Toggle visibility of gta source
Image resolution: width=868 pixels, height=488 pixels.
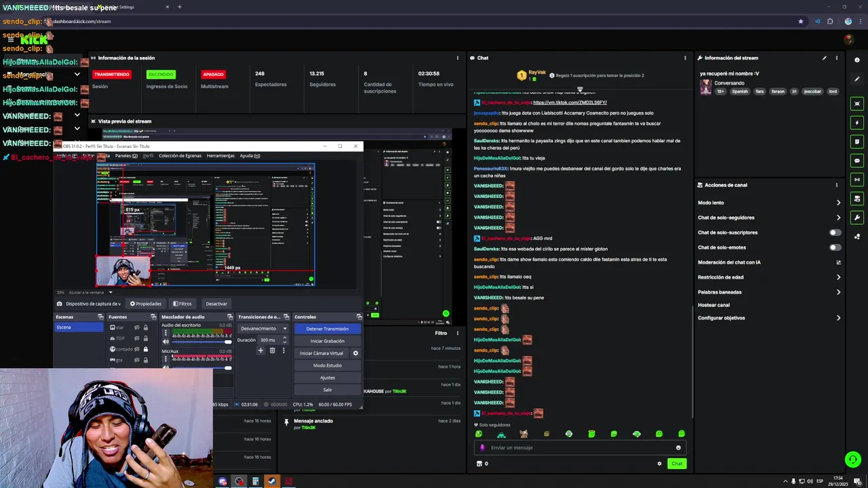136,360
